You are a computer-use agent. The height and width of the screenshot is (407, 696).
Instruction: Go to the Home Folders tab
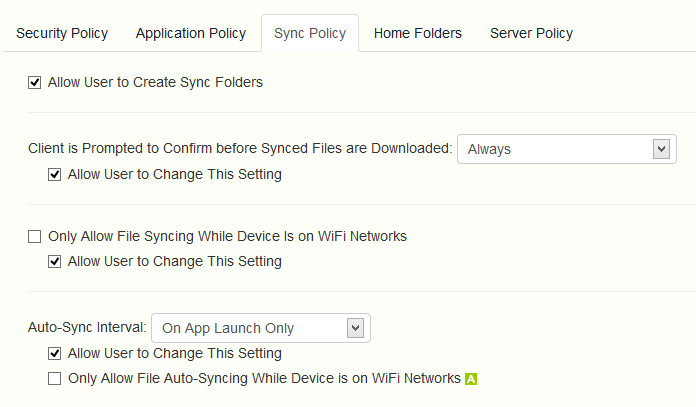417,33
